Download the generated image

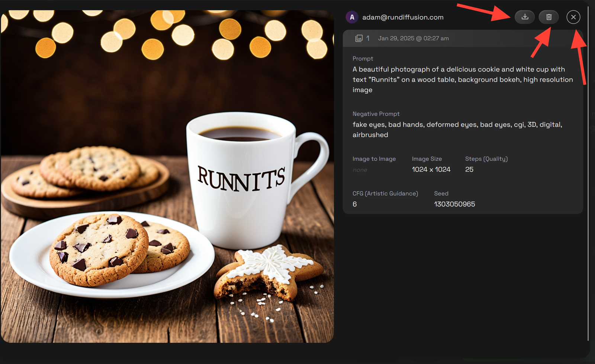(x=525, y=17)
